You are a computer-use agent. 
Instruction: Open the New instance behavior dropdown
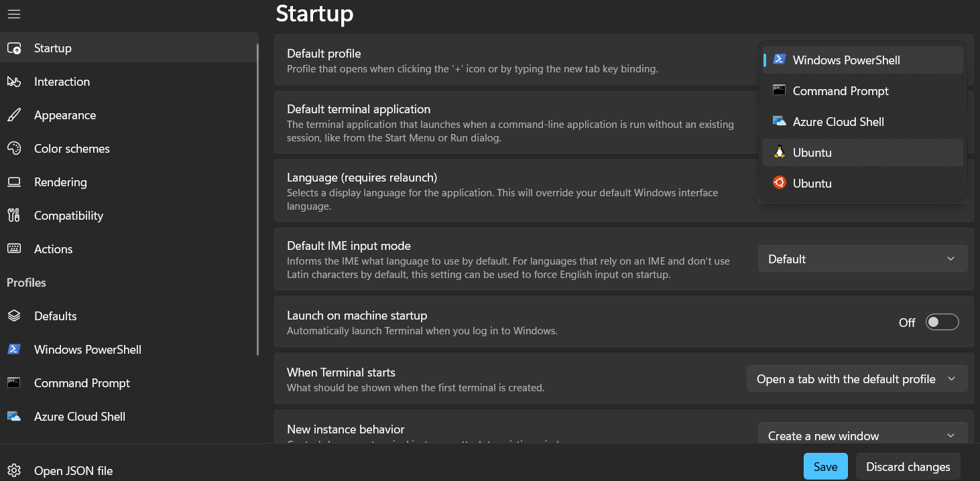coord(862,435)
